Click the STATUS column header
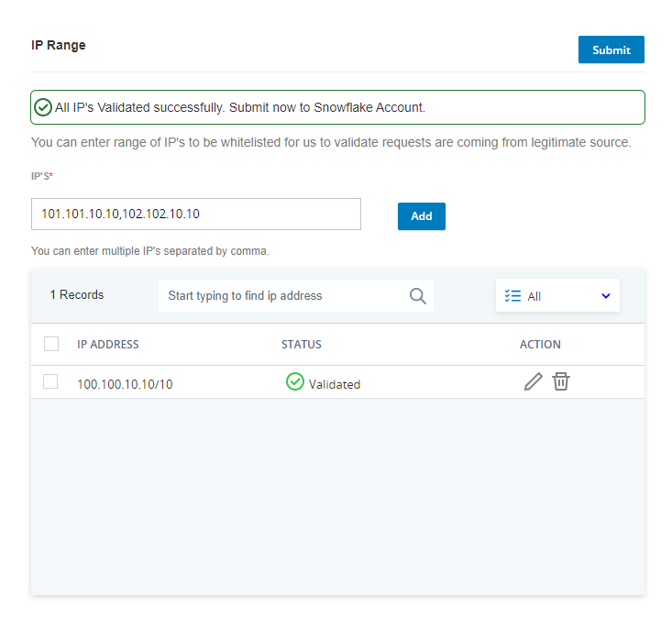The image size is (672, 617). click(301, 345)
